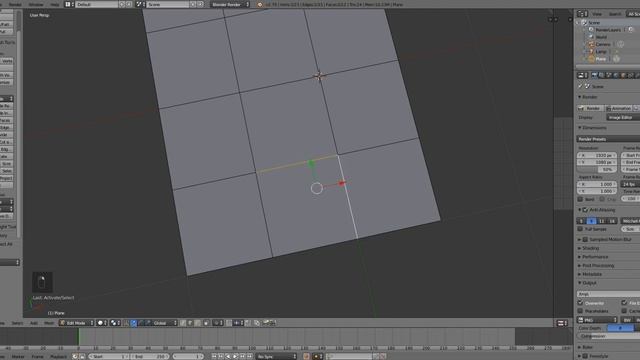Open the Help menu in top bar
Viewport: 640px width, 360px height.
click(x=54, y=4)
